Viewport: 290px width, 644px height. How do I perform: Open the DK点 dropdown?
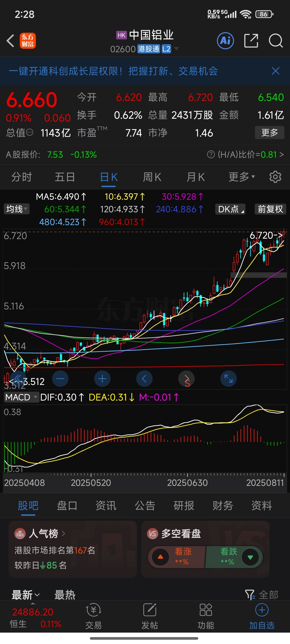(230, 209)
